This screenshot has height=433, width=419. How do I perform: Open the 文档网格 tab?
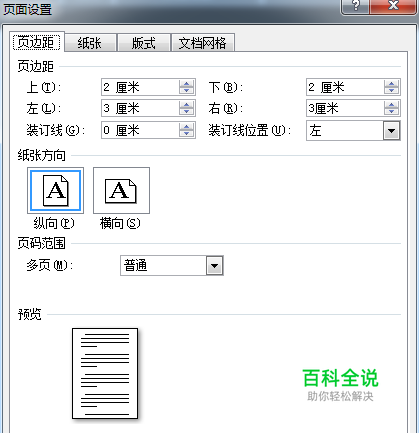coord(203,43)
